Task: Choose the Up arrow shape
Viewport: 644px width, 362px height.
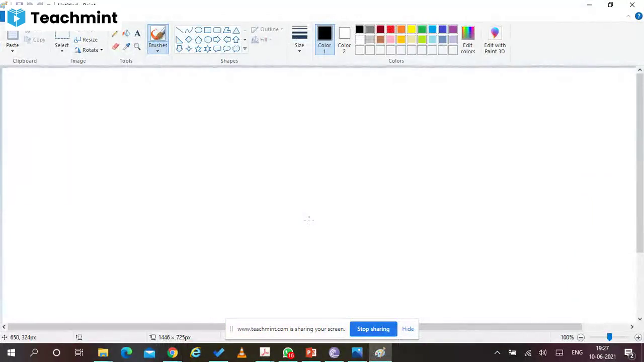Action: 236,40
